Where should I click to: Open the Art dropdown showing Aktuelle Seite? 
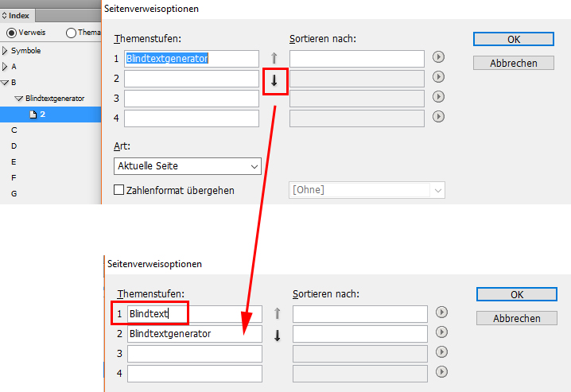tap(188, 166)
